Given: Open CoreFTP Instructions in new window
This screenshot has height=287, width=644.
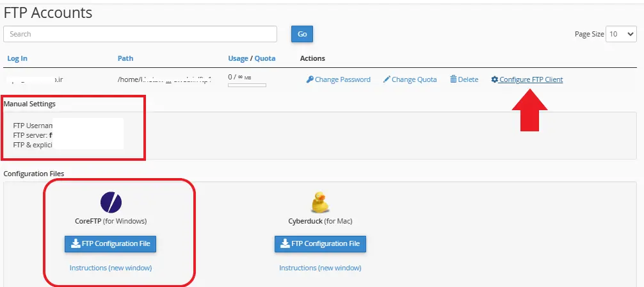Looking at the screenshot, I should (x=111, y=268).
